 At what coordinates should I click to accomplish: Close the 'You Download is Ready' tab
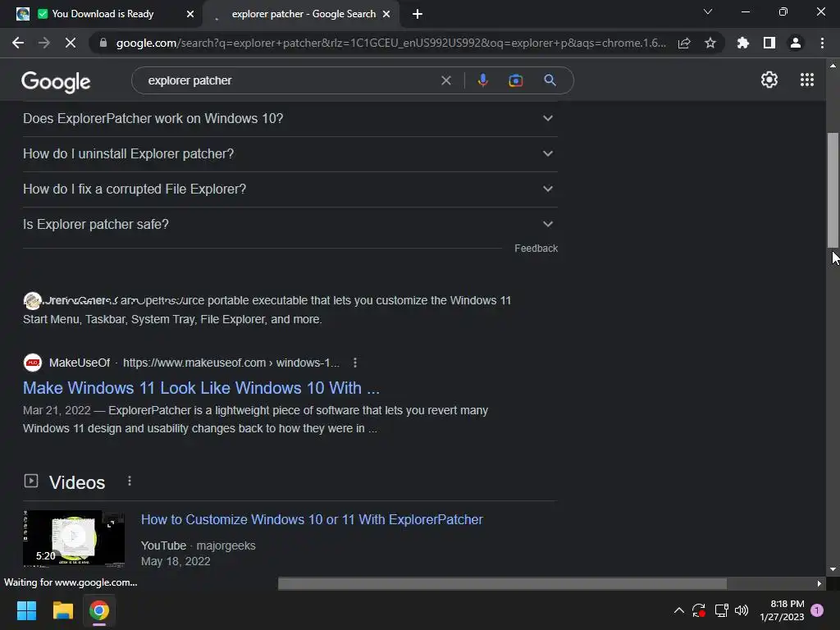point(190,14)
